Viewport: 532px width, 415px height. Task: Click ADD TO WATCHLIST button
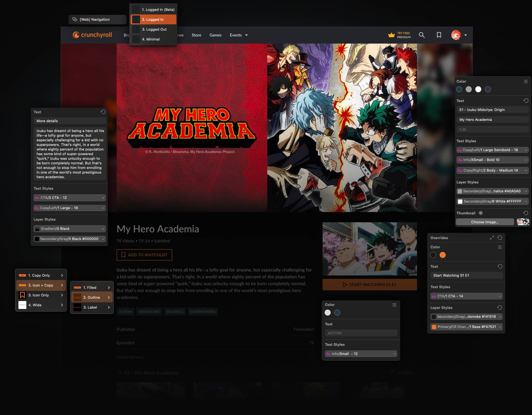click(144, 255)
